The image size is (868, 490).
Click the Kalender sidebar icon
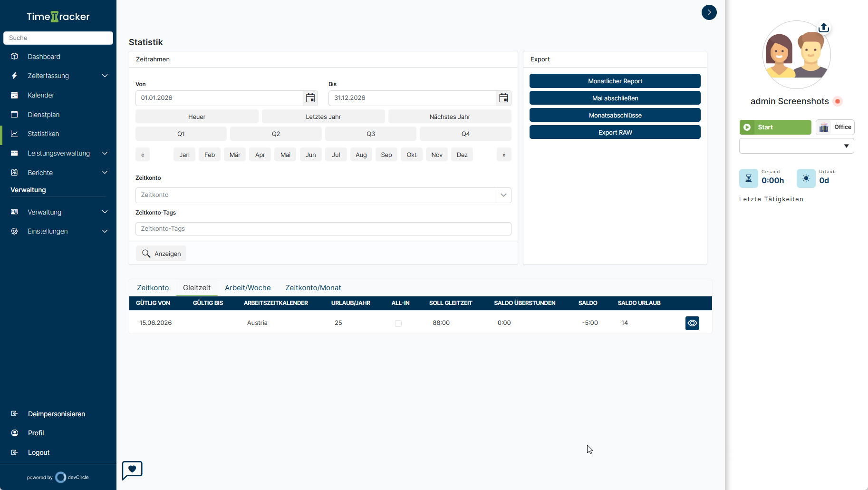14,95
